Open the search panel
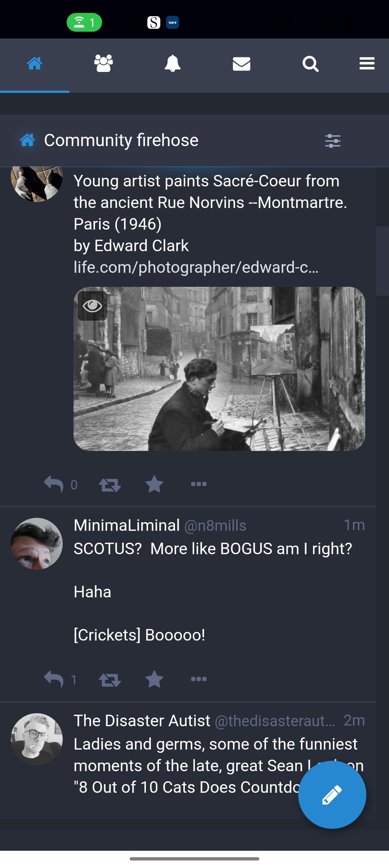389x868 pixels. click(310, 64)
